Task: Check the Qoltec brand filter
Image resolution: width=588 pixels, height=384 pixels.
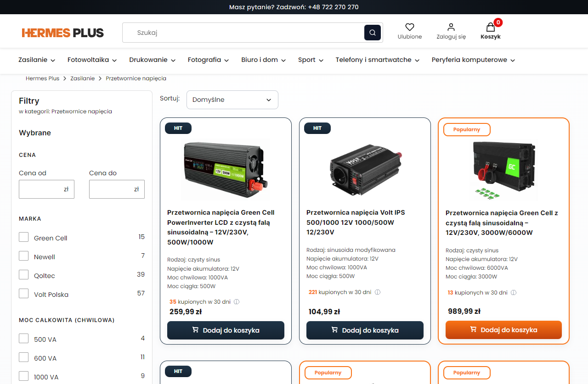Action: pos(23,275)
